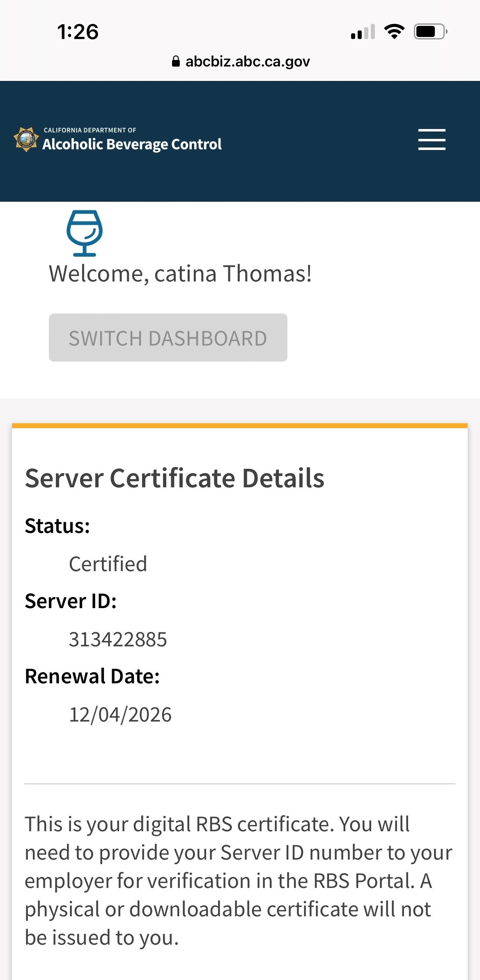Tap the Welcome, catina Thomas greeting

(180, 274)
